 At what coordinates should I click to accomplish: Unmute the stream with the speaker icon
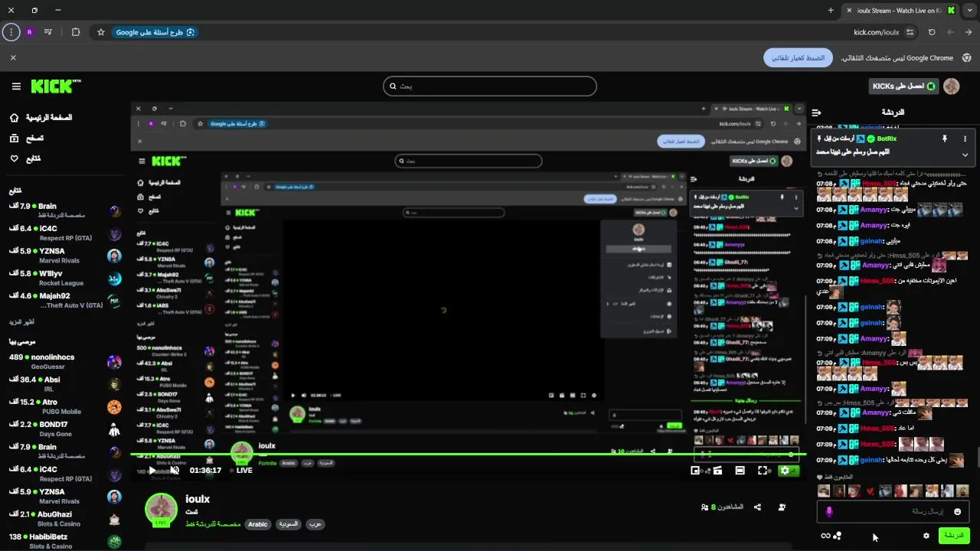coord(175,470)
